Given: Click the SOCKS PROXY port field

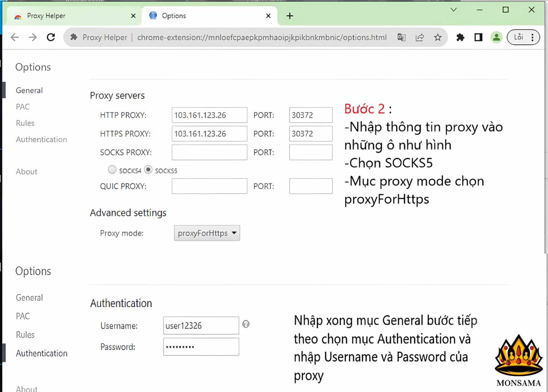Looking at the screenshot, I should click(x=311, y=152).
